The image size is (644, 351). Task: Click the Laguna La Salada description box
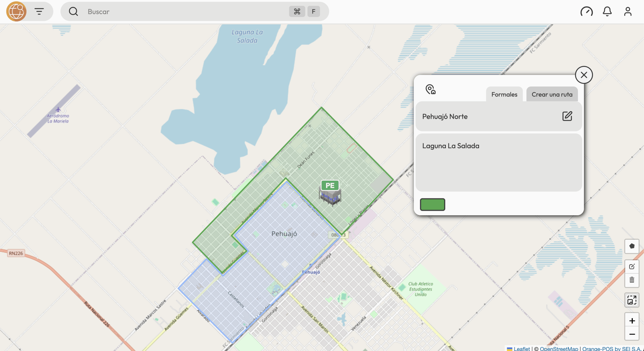click(498, 162)
